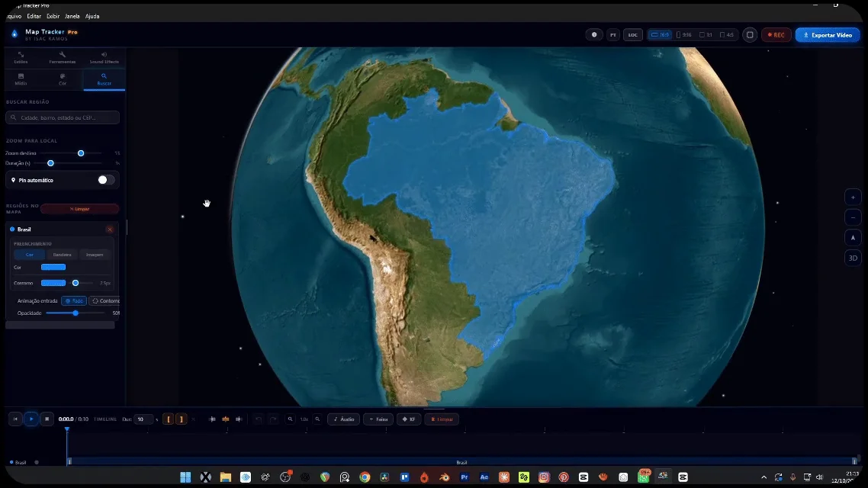
Task: Open Ajuda menu
Action: [x=92, y=16]
